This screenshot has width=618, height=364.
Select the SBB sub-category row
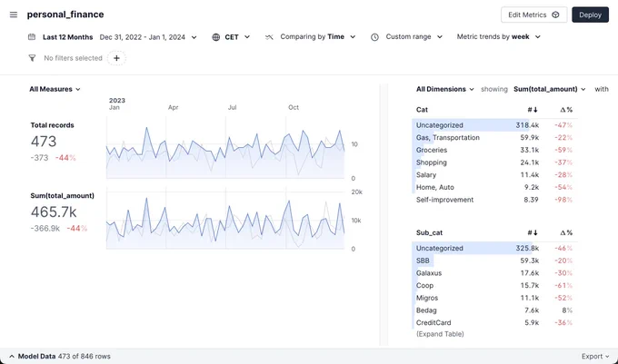pyautogui.click(x=494, y=261)
